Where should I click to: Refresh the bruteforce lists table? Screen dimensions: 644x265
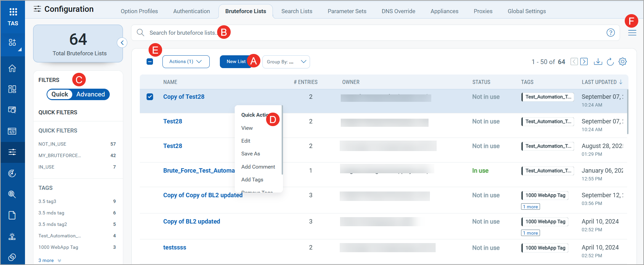tap(610, 62)
